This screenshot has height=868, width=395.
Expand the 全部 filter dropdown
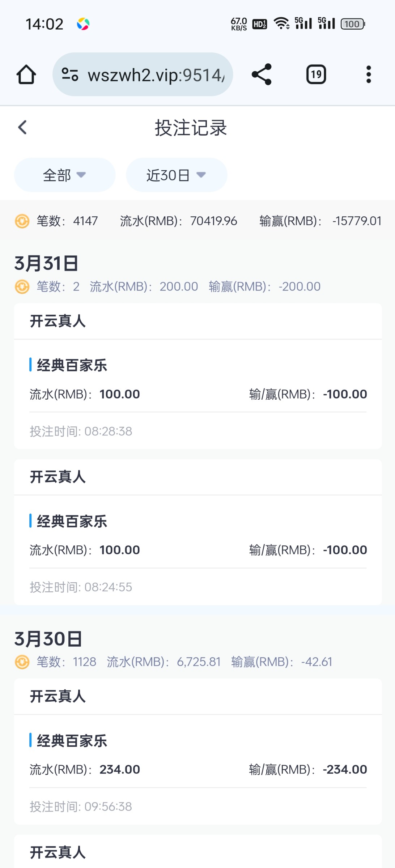(x=65, y=175)
